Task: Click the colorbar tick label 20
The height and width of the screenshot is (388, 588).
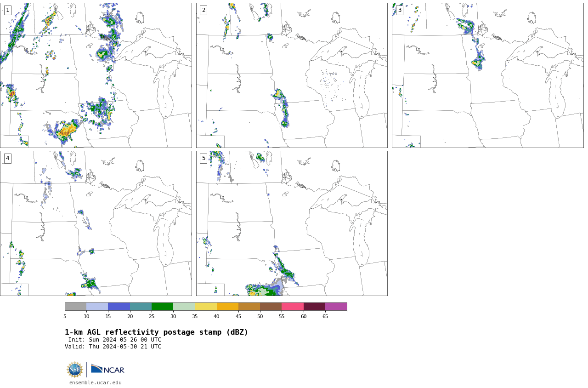Action: point(130,316)
